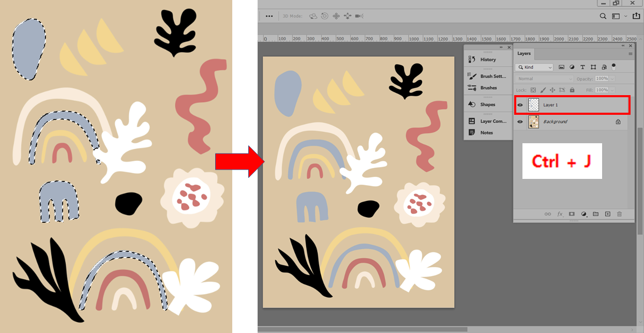Expand the collapsed icon panel dock
Screen dimensions: 644x333
501,47
